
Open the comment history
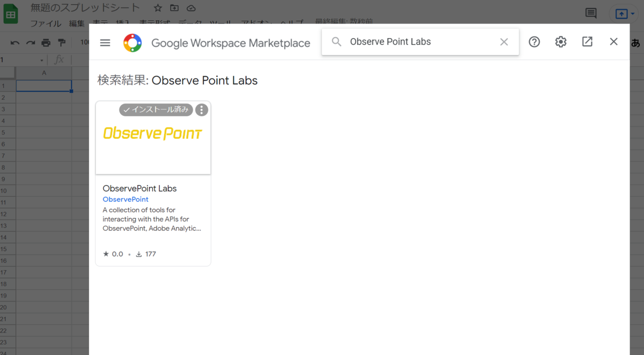[x=591, y=13]
